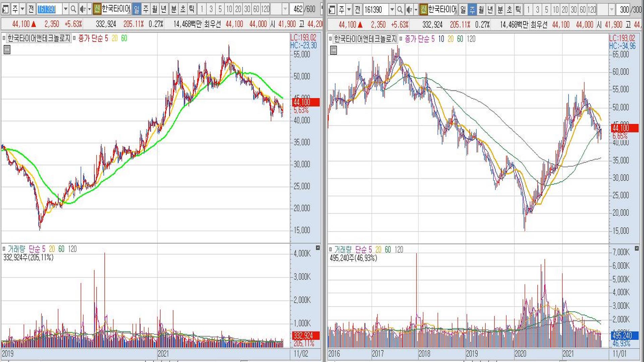Click the 거래량 volume legend in left panel
This screenshot has width=644, height=362.
tap(16, 249)
